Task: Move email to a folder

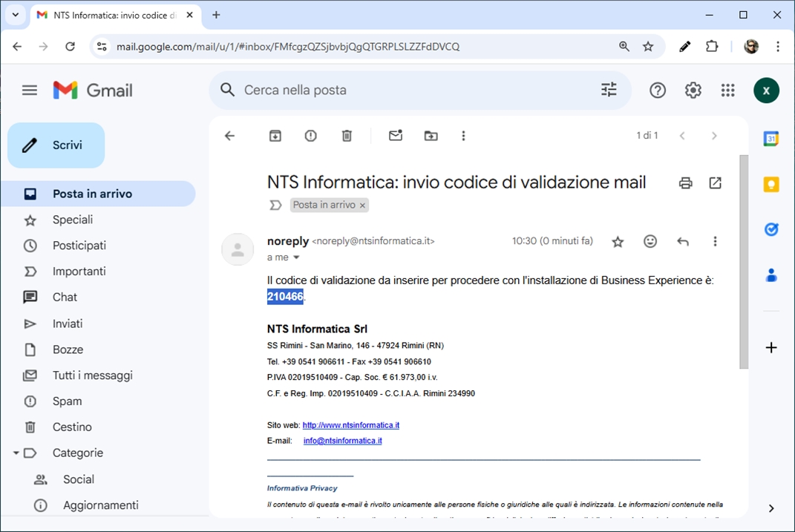Action: coord(431,136)
